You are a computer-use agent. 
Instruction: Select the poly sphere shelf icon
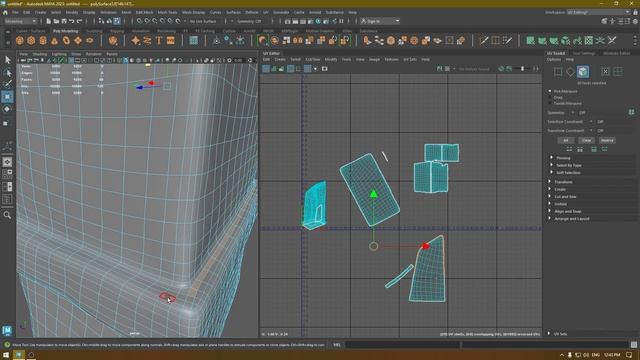click(20, 40)
